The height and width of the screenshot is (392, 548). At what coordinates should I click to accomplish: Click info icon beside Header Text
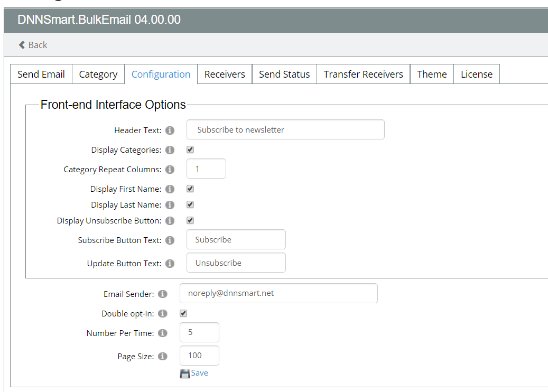point(170,130)
